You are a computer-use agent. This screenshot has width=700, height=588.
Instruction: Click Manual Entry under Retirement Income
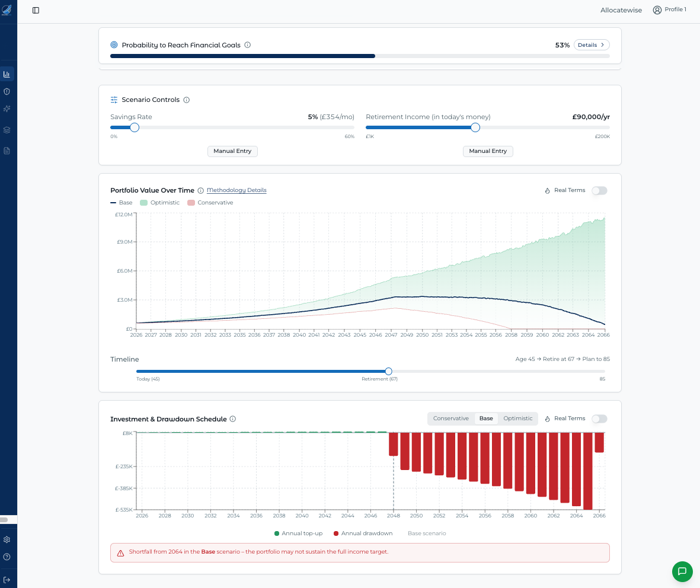[488, 151]
